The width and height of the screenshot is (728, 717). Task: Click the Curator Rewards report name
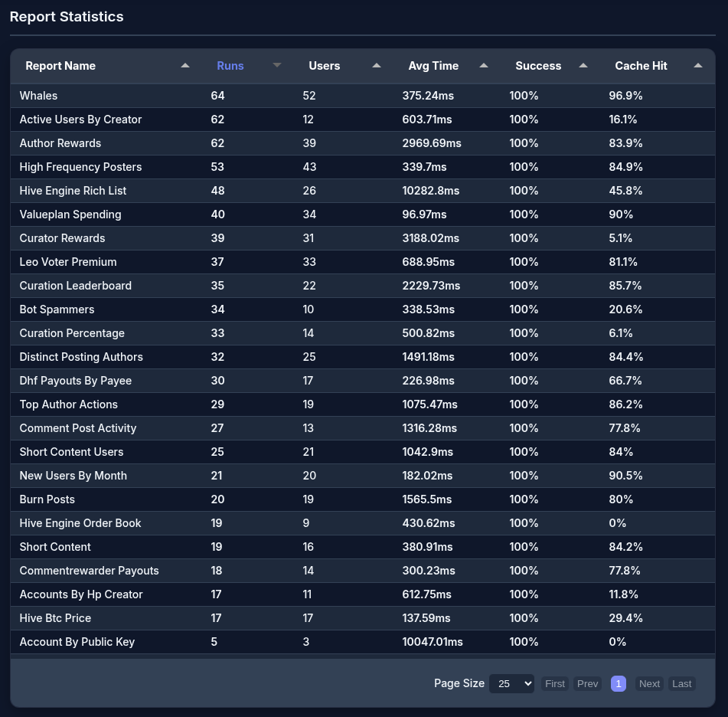click(62, 238)
